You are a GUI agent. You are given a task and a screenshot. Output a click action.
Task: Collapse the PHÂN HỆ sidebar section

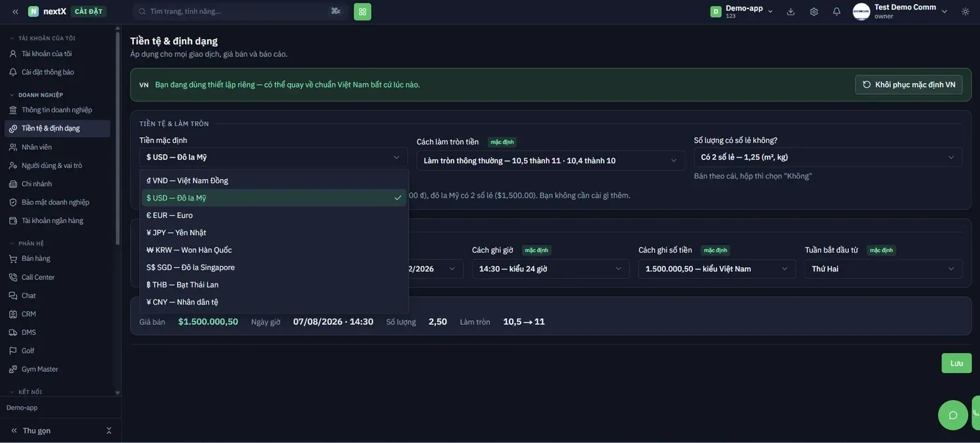click(27, 244)
